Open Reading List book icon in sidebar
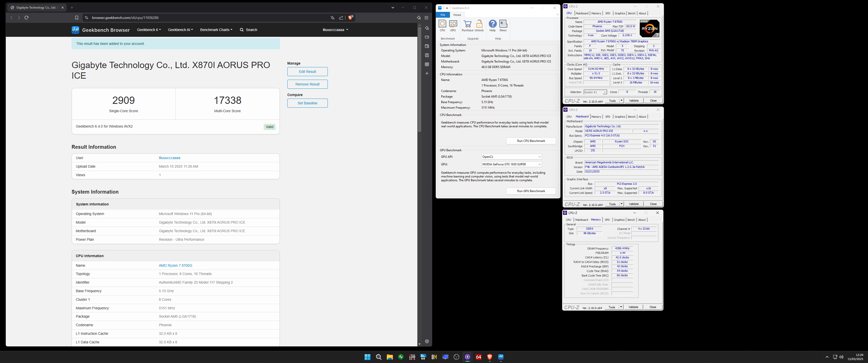Viewport: 868px width, 363px height. 427,64
